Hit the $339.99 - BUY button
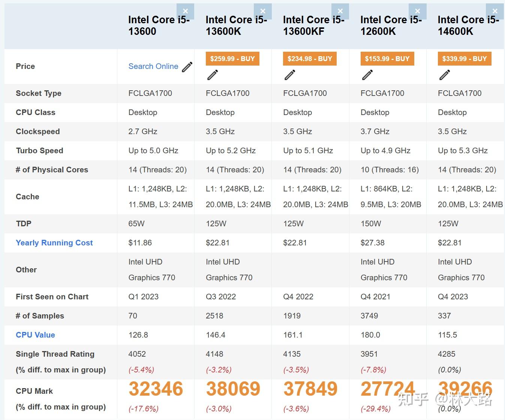This screenshot has height=420, width=505. coord(465,59)
